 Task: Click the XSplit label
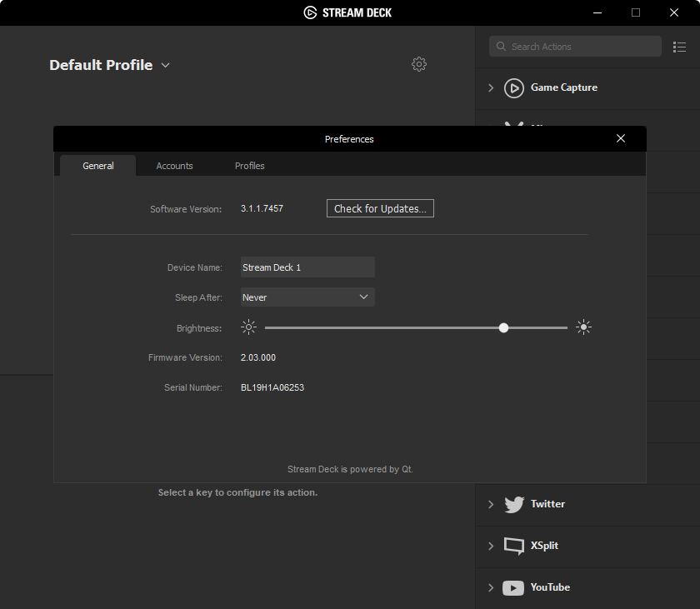tap(544, 545)
